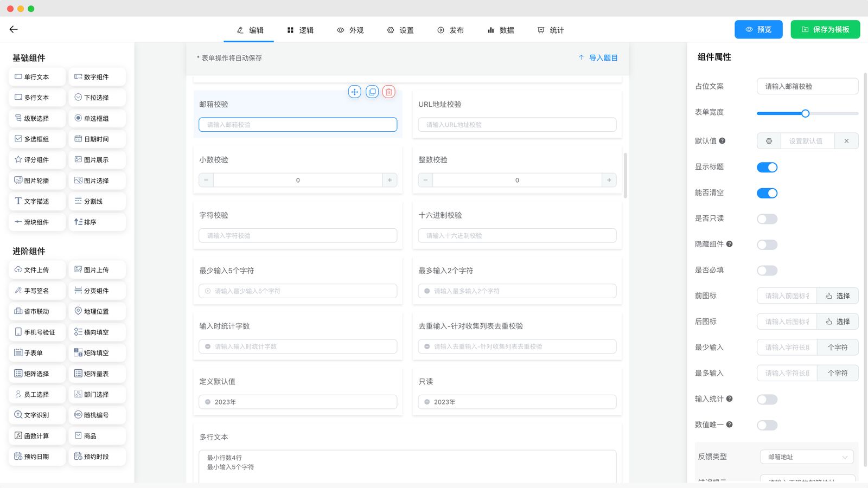Open the 统计 tab

(x=551, y=30)
